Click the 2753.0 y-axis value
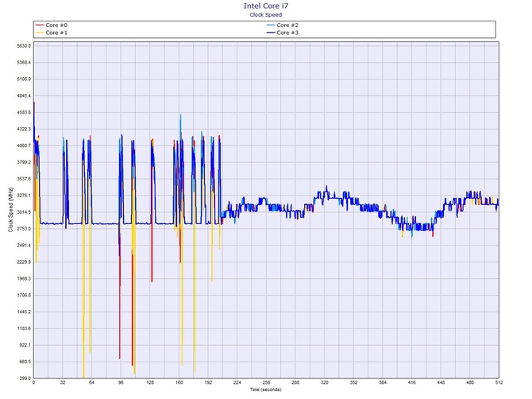 point(24,229)
